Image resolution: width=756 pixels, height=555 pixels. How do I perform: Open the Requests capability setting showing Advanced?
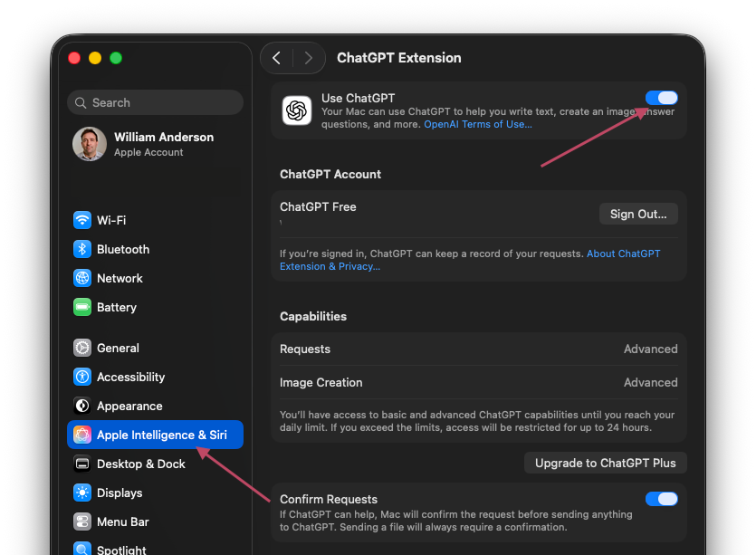479,349
